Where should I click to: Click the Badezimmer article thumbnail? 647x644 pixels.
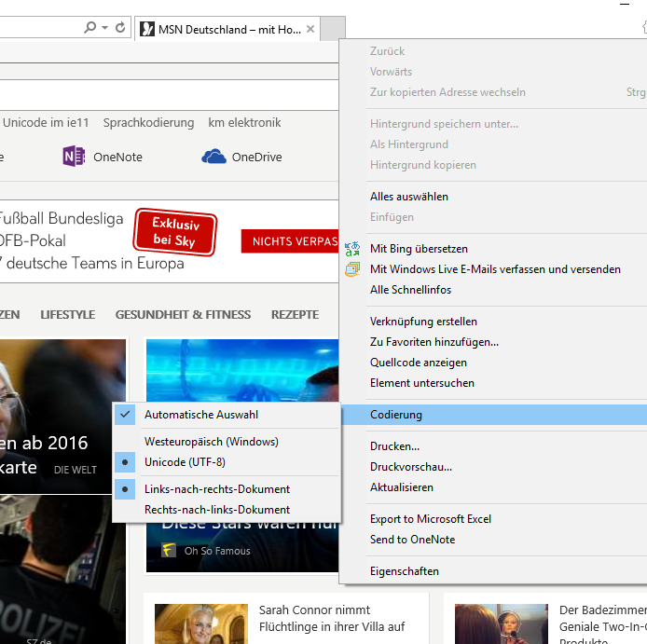point(502,623)
